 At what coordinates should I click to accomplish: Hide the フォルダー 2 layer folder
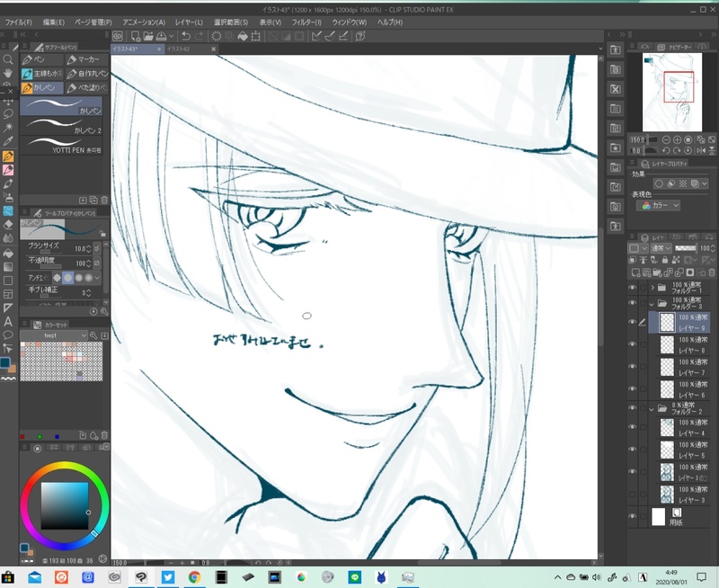tap(633, 408)
